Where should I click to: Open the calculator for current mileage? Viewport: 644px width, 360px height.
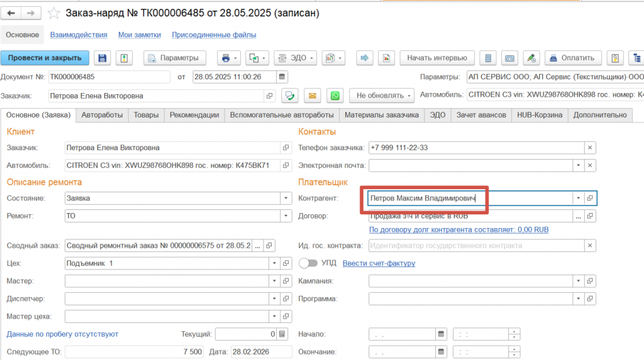[282, 334]
